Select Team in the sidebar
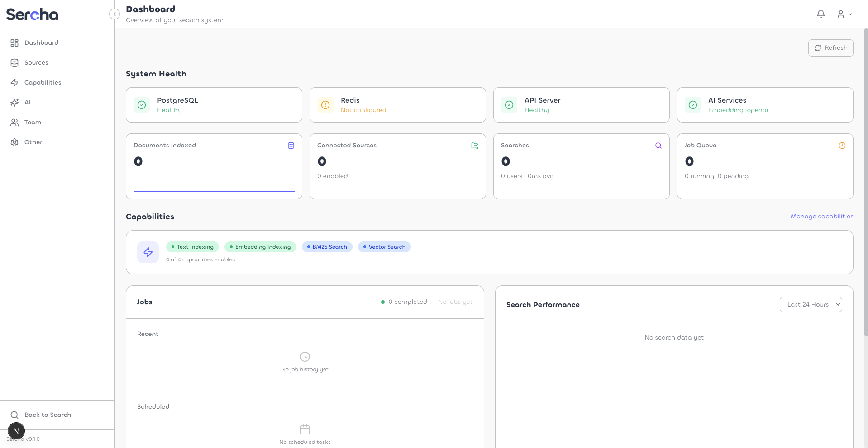The width and height of the screenshot is (868, 448). coord(33,123)
